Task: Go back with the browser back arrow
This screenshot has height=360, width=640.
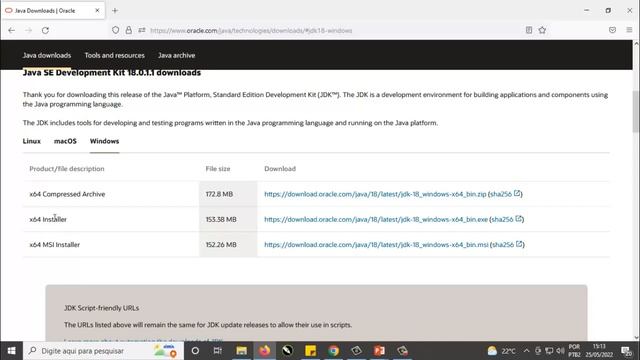Action: click(11, 30)
